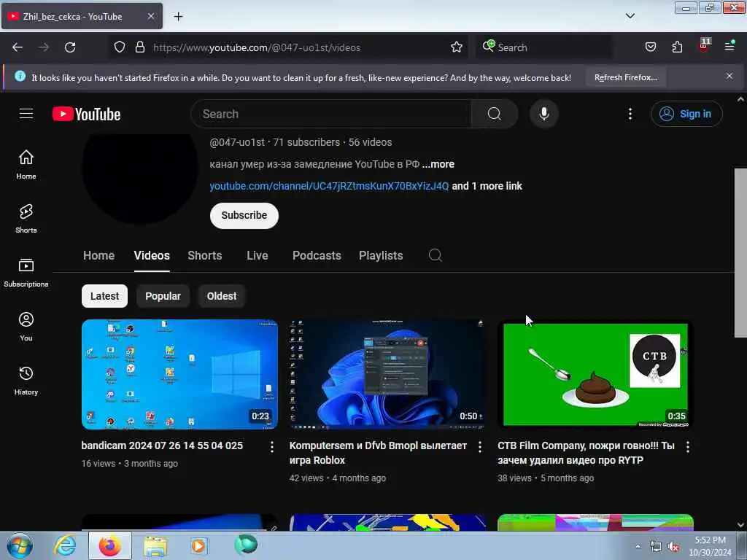This screenshot has height=560, width=747.
Task: Bookmark this page with star icon
Action: coord(457,47)
